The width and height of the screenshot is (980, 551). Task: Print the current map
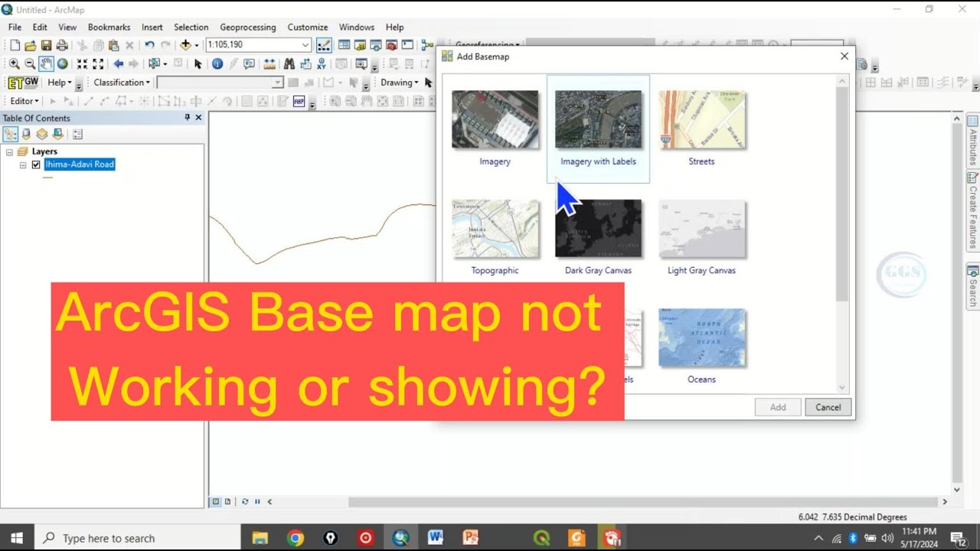[x=62, y=45]
